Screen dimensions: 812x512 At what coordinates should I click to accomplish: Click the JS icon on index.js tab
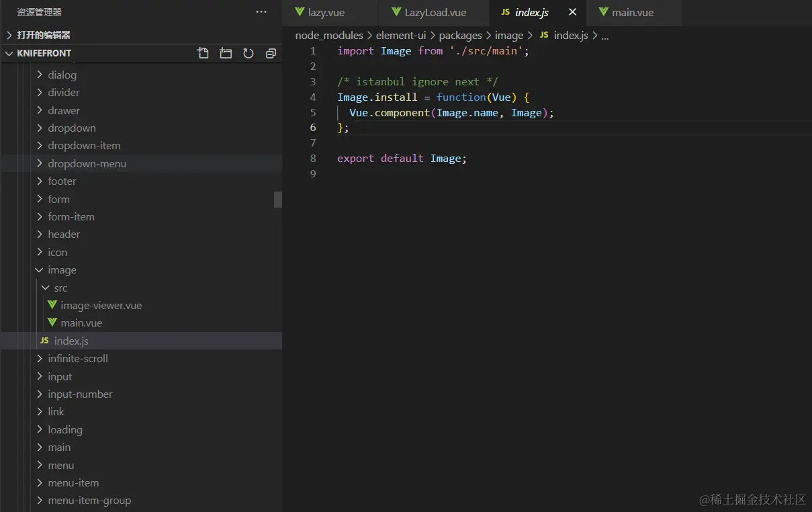pyautogui.click(x=505, y=12)
